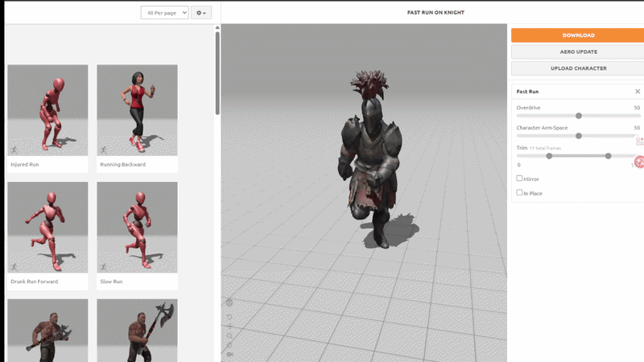The image size is (644, 362).
Task: Click the Upload Character button
Action: tap(578, 68)
